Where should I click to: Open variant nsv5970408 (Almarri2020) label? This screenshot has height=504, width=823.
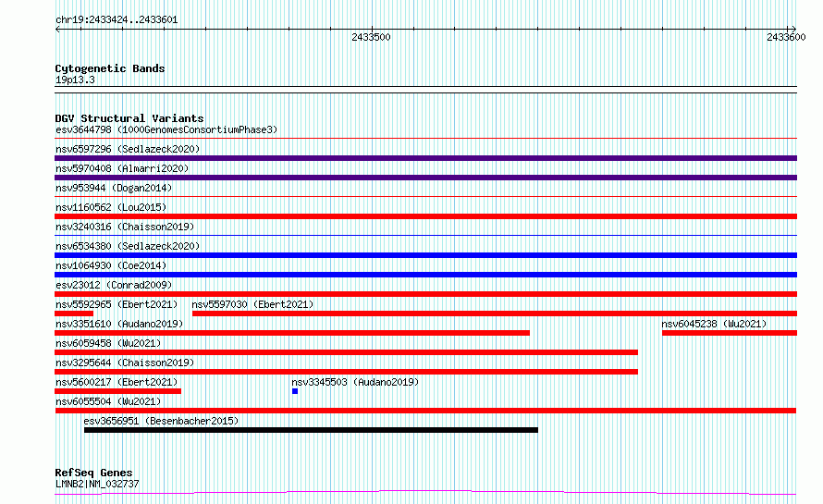pos(122,168)
